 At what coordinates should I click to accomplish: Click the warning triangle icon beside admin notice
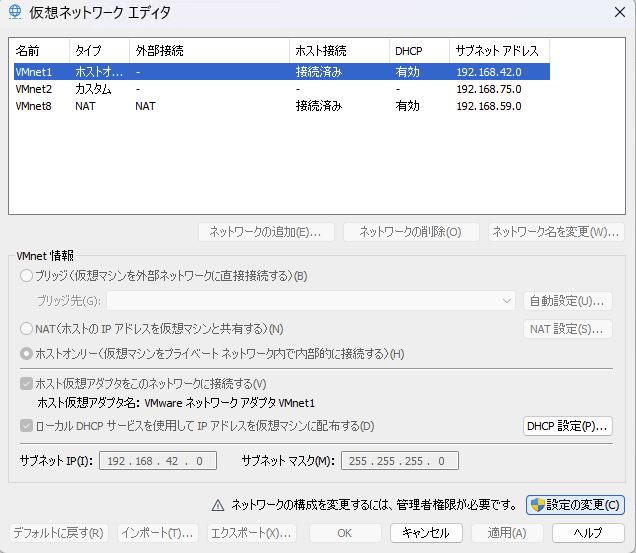click(218, 506)
